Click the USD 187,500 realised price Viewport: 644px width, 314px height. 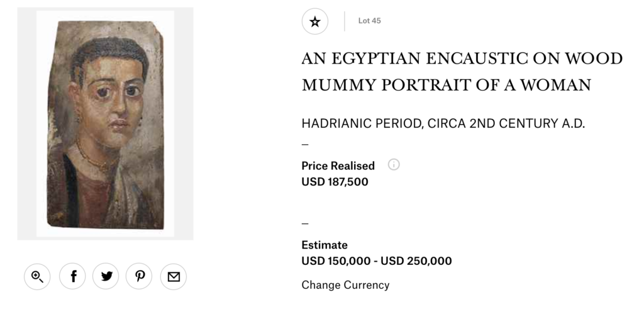(x=335, y=182)
